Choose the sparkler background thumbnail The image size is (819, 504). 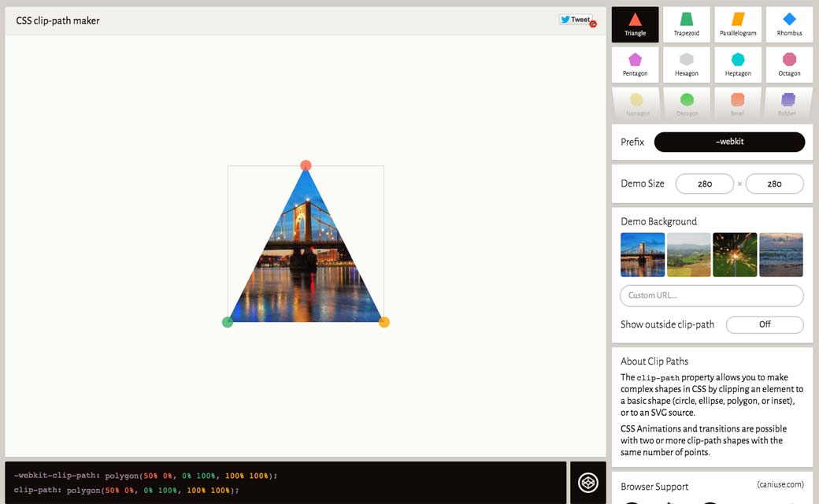pos(735,254)
